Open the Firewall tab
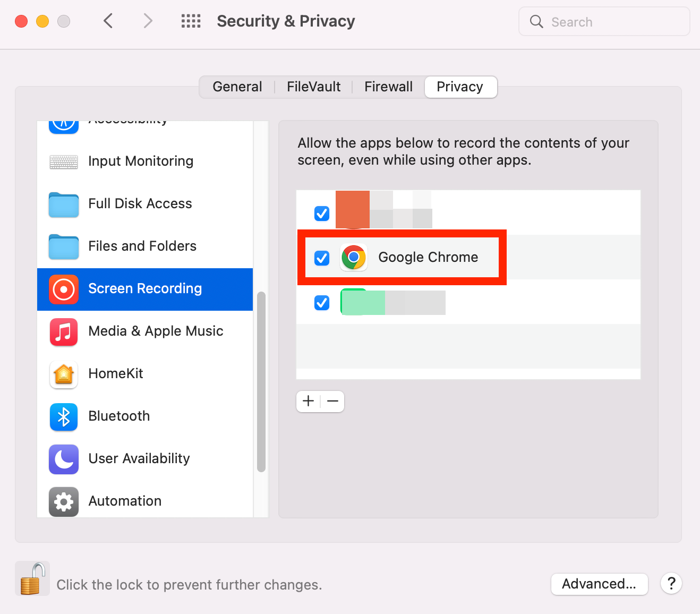This screenshot has width=700, height=614. 389,87
